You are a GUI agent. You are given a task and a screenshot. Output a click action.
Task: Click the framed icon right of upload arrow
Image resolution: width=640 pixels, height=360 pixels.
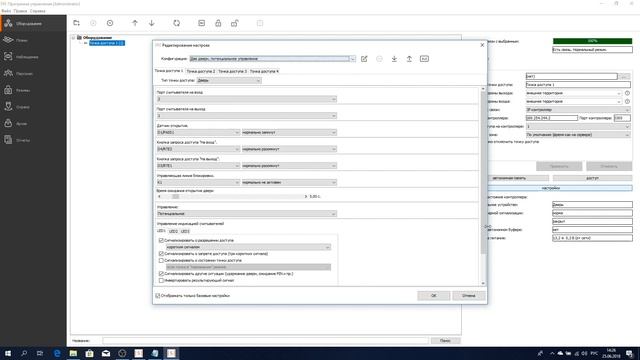(424, 59)
